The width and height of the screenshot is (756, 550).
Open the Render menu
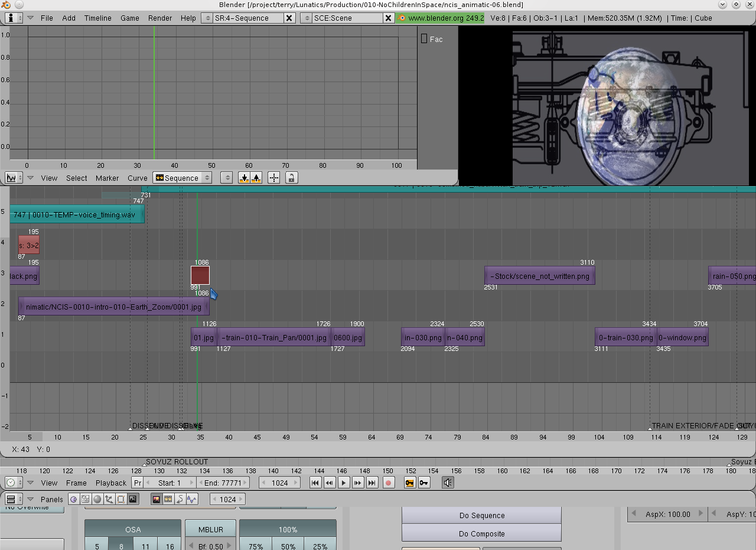tap(160, 18)
